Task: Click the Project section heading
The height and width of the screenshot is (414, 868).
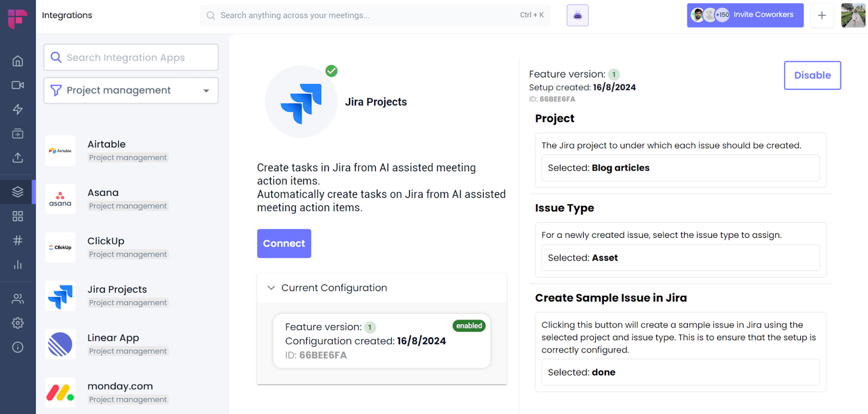Action: coord(554,119)
